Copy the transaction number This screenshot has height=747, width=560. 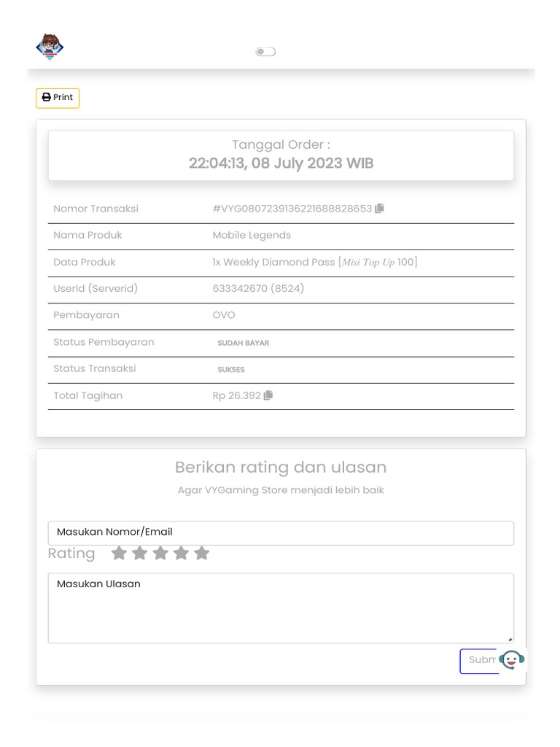pos(379,209)
